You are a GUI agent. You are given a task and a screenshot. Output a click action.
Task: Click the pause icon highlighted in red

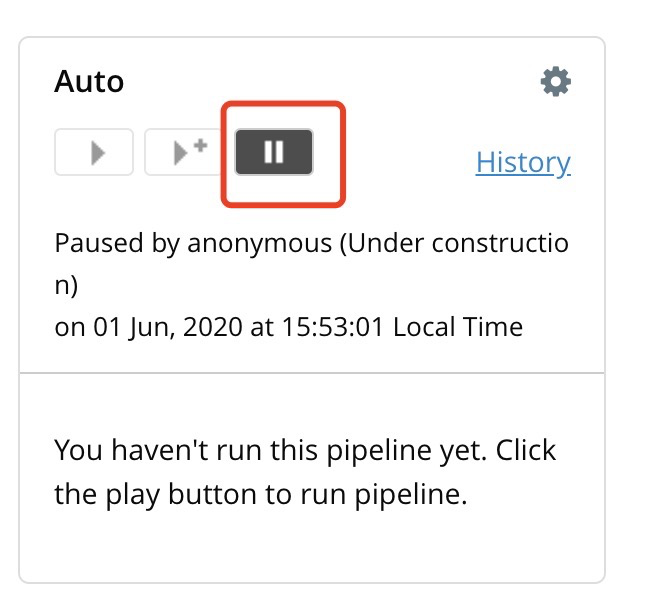coord(274,152)
